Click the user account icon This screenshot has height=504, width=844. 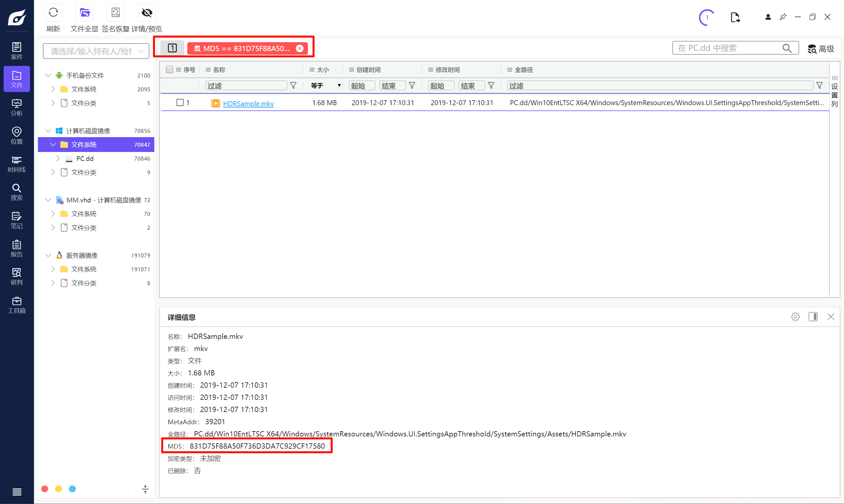pos(768,17)
